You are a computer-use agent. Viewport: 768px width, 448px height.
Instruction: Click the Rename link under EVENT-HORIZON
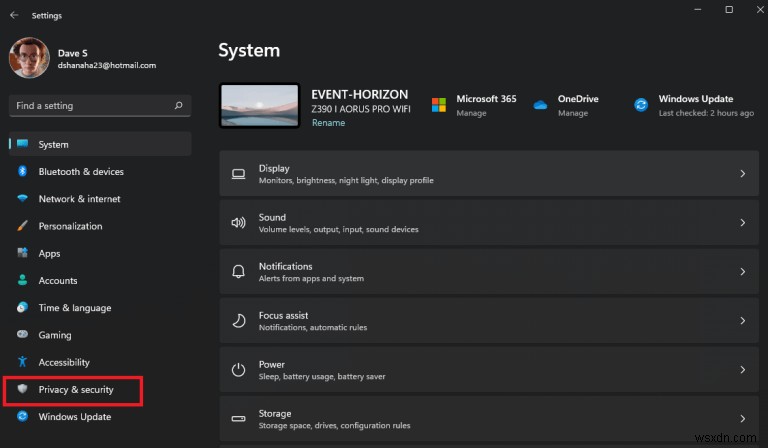(328, 123)
